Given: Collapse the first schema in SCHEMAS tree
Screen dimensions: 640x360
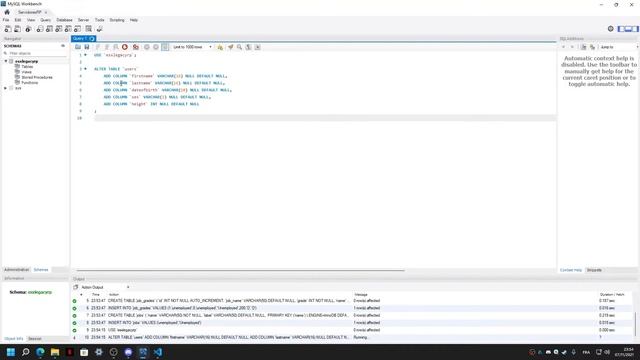Looking at the screenshot, I should tap(6, 61).
